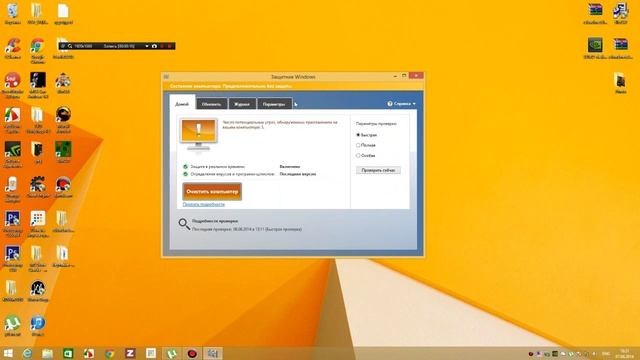640x360 pixels.
Task: Click green check icon for real-time protection
Action: (185, 167)
